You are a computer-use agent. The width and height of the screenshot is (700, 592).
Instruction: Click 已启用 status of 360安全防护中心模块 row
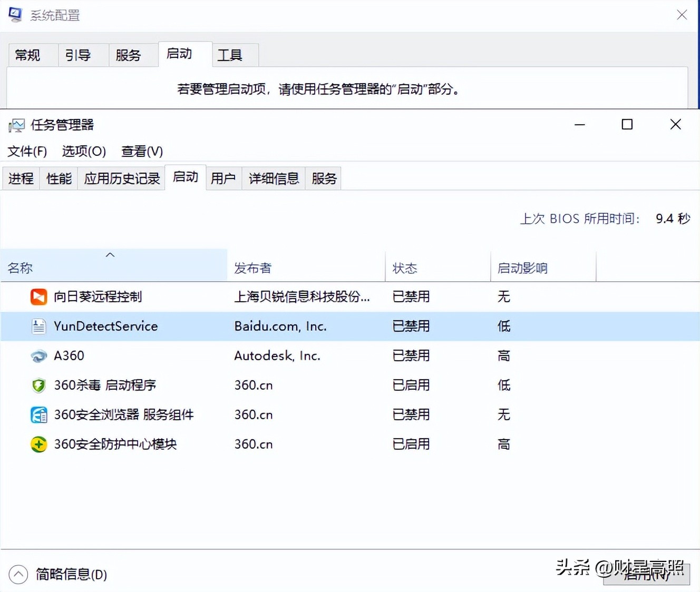pos(411,445)
